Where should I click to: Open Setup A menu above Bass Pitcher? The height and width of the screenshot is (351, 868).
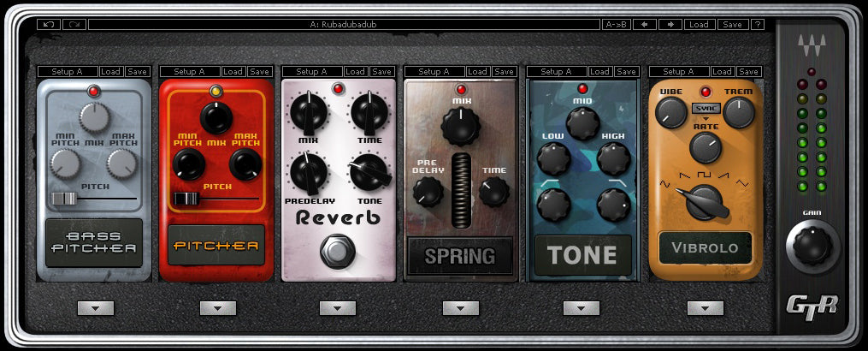(68, 72)
